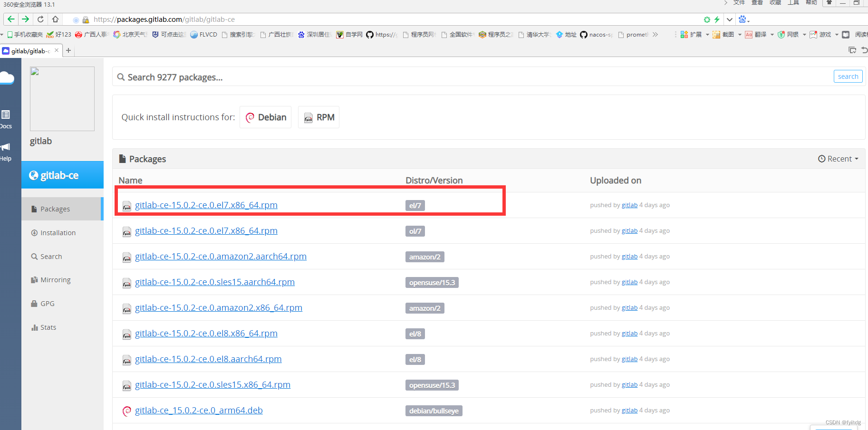Viewport: 868px width, 430px height.
Task: Open the GPG key page from the sidebar
Action: click(x=48, y=303)
